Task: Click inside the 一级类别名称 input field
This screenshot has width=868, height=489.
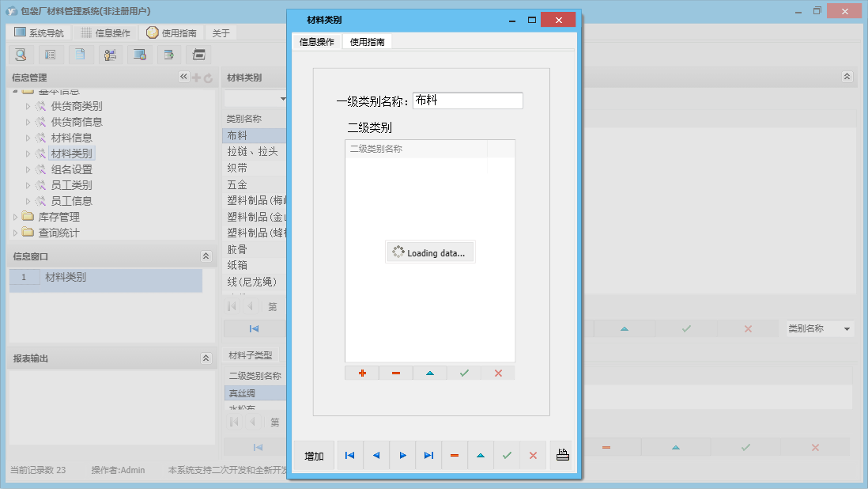Action: tap(466, 100)
